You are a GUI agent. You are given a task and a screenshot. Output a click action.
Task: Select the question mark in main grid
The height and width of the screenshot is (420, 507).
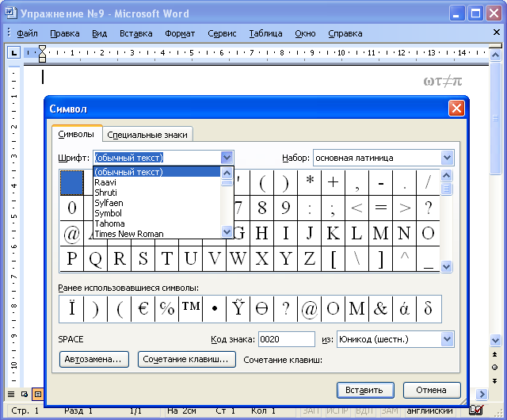pyautogui.click(x=428, y=208)
